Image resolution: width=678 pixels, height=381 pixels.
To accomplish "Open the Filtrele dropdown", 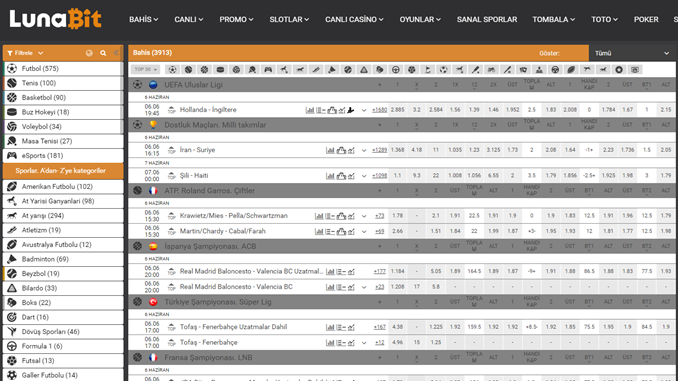I will coord(25,53).
